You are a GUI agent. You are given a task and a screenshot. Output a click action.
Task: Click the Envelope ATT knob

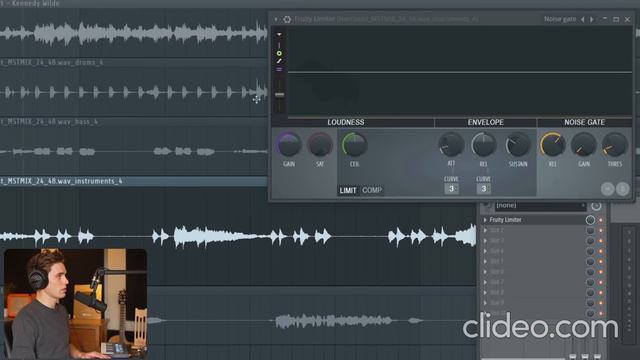(451, 145)
